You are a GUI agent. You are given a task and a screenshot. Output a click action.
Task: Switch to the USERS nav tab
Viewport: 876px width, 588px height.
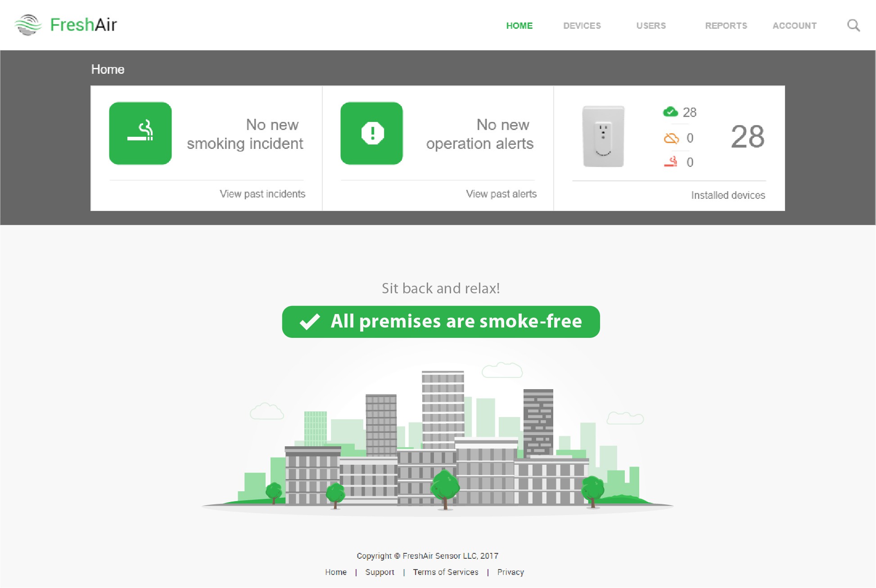[x=650, y=26]
